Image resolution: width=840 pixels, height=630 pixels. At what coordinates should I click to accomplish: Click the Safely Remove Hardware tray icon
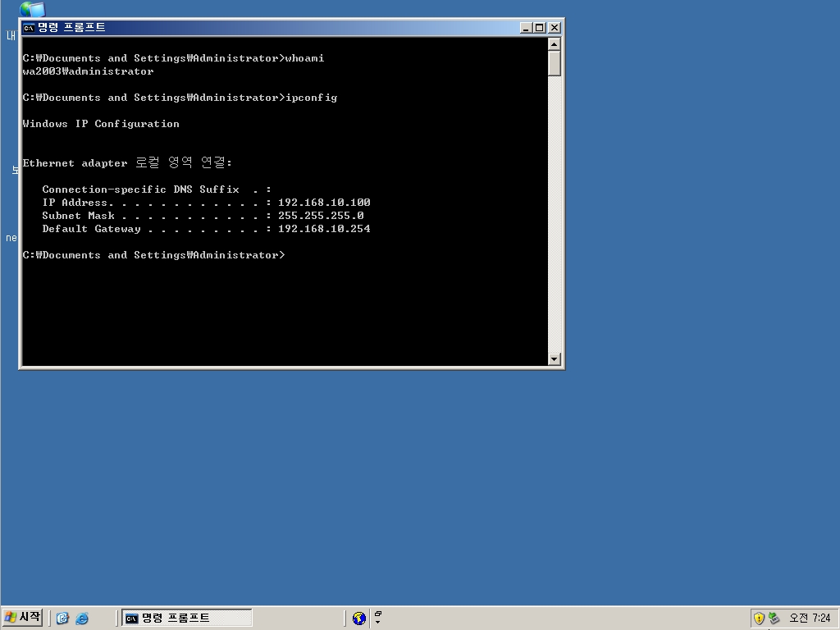click(774, 619)
